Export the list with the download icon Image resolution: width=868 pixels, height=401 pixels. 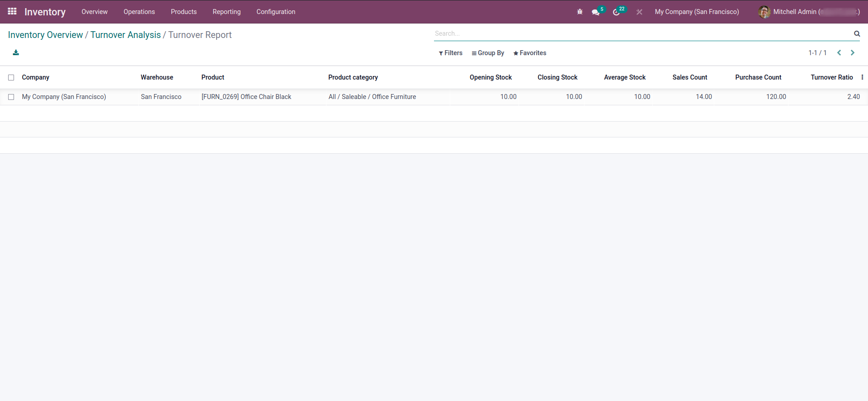[16, 53]
